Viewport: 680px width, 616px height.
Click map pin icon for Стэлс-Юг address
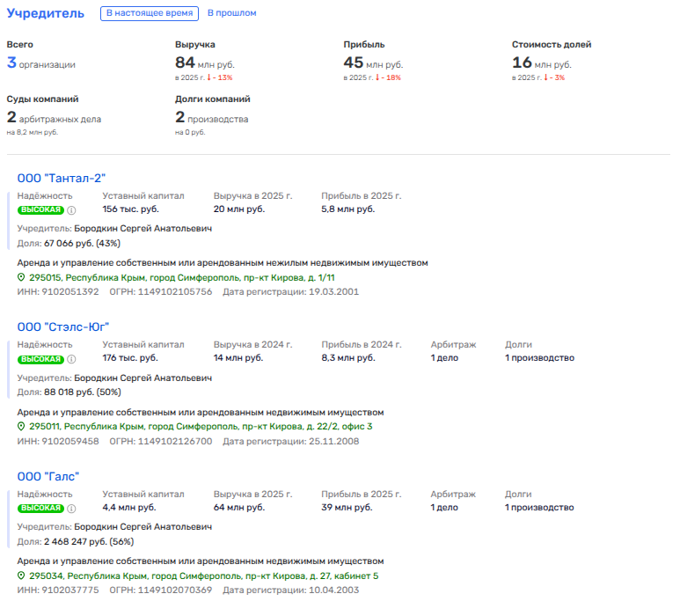point(22,426)
